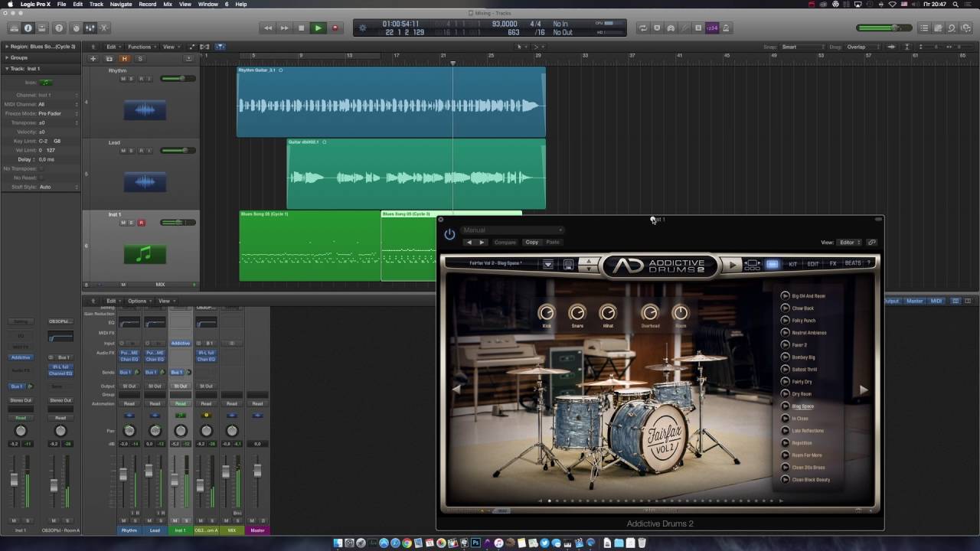
Task: Play the preview in Addictive Drums
Action: click(x=733, y=265)
